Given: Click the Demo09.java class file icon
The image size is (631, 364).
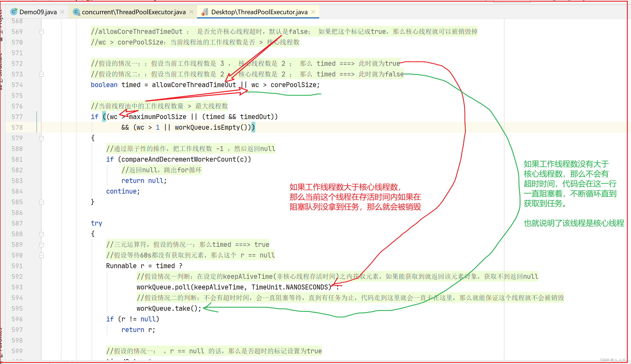Looking at the screenshot, I should click(x=13, y=12).
